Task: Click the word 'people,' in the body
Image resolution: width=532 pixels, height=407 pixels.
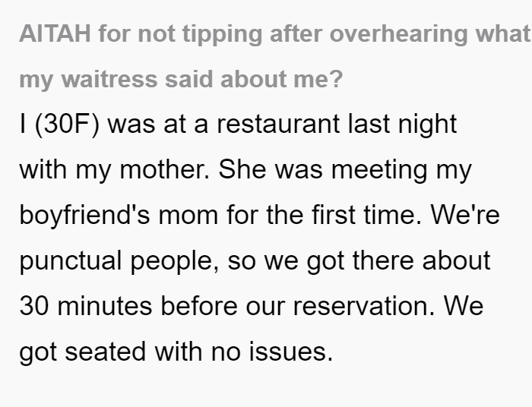Action: pyautogui.click(x=175, y=260)
